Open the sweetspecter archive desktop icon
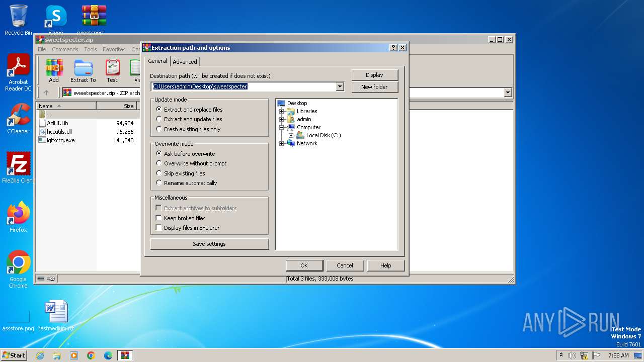The height and width of the screenshot is (362, 644). point(94,20)
